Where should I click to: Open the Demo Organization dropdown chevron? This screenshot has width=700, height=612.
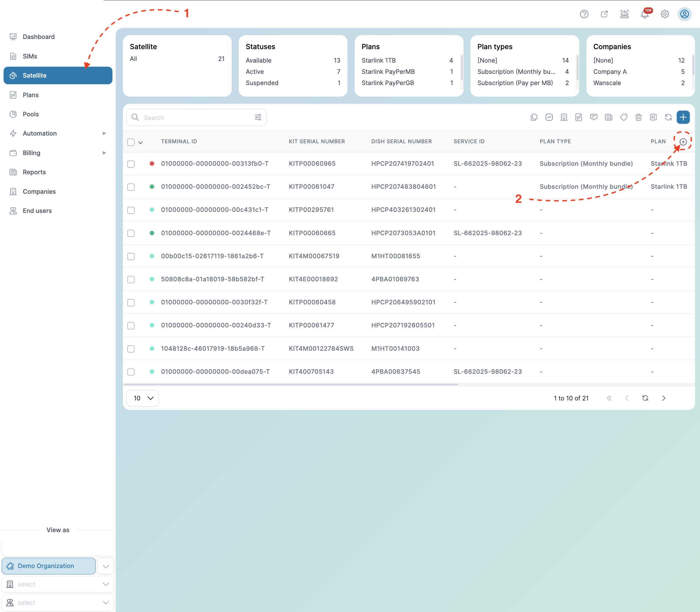click(x=106, y=566)
